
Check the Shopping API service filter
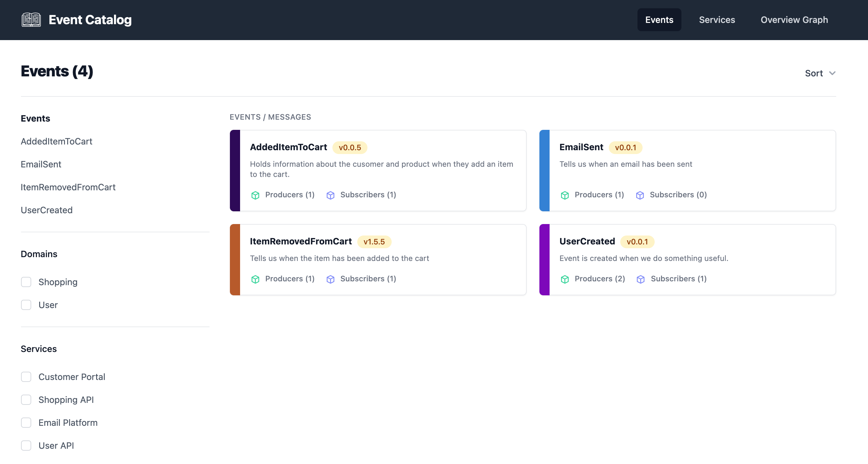[x=26, y=400]
